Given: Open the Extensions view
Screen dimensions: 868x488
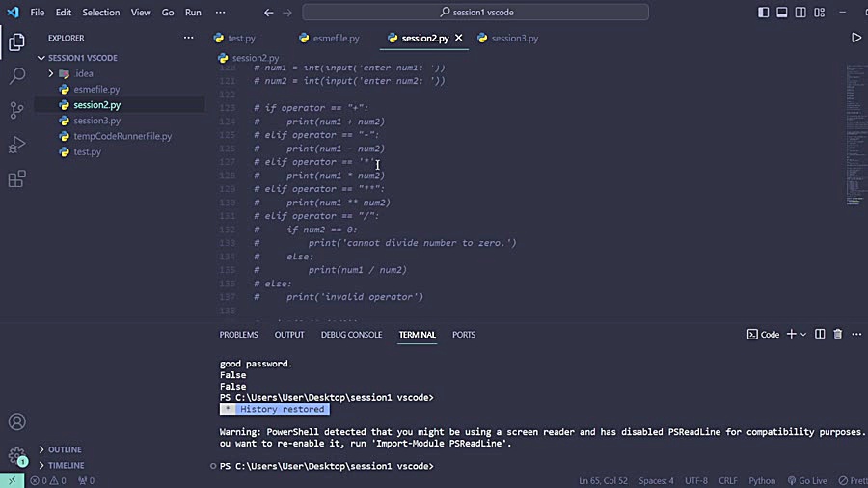Looking at the screenshot, I should click(16, 178).
